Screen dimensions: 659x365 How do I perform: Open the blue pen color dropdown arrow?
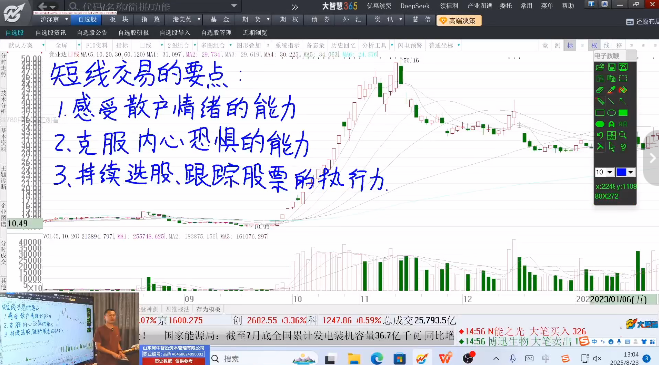(631, 172)
